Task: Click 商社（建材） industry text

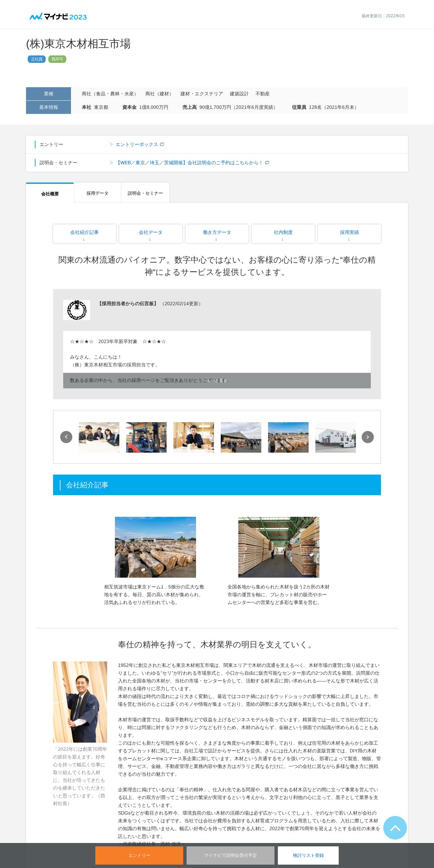Action: tap(160, 94)
